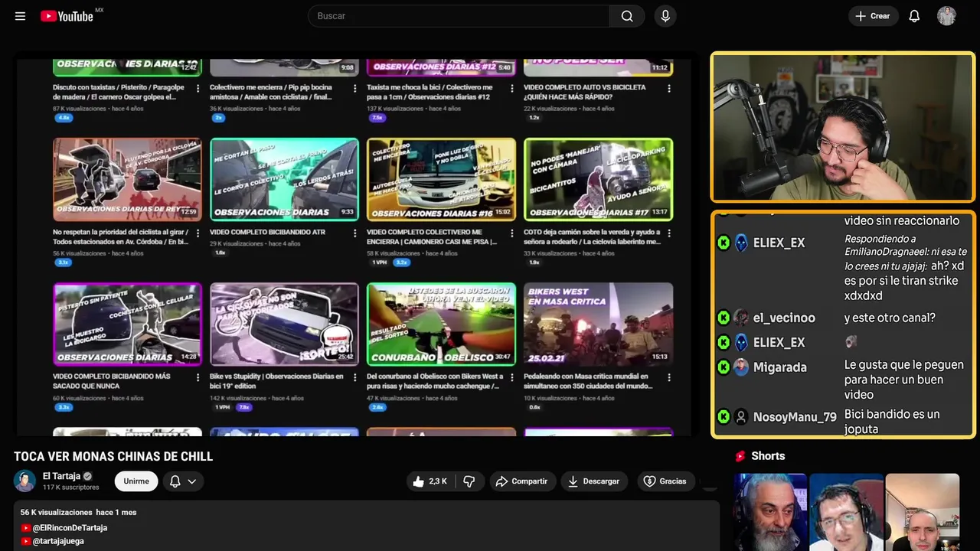The image size is (980, 551).
Task: Open options for 'No respetan la prioridad' video
Action: click(198, 233)
